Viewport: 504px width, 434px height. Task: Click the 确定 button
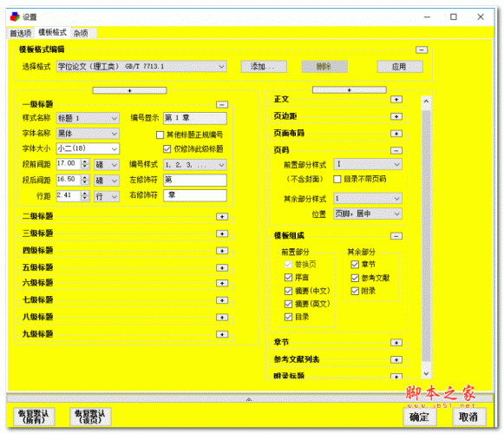click(x=419, y=418)
